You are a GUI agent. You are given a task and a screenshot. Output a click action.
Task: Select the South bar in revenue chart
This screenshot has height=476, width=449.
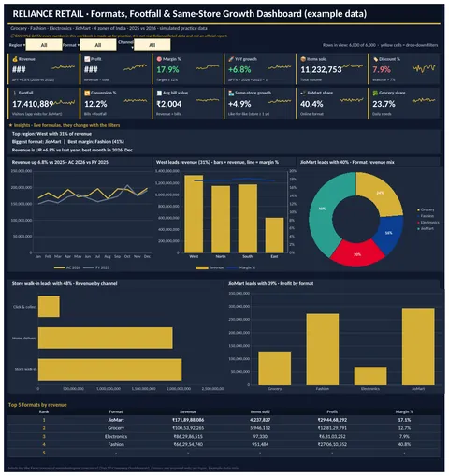click(248, 219)
